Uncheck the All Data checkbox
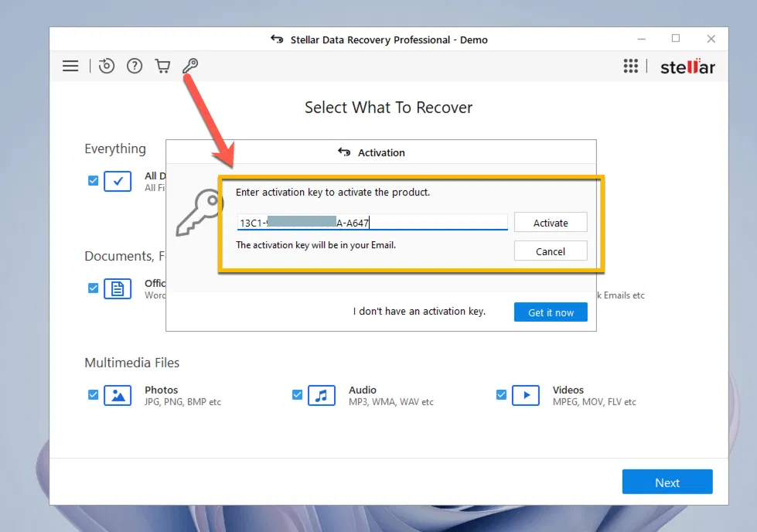 coord(94,180)
